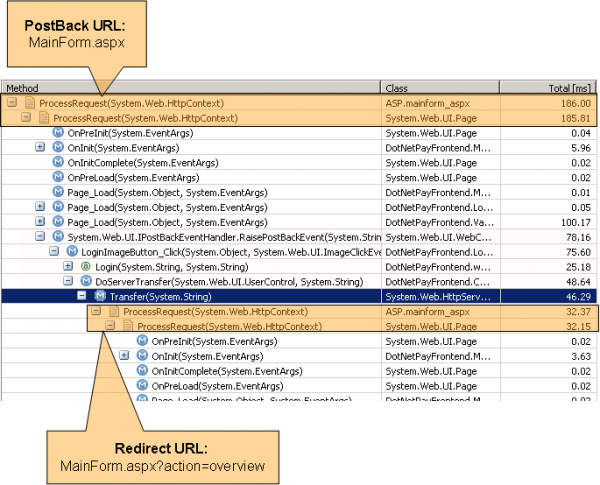The image size is (600, 485).
Task: Collapse the DoServerTransfer node
Action: pyautogui.click(x=68, y=281)
